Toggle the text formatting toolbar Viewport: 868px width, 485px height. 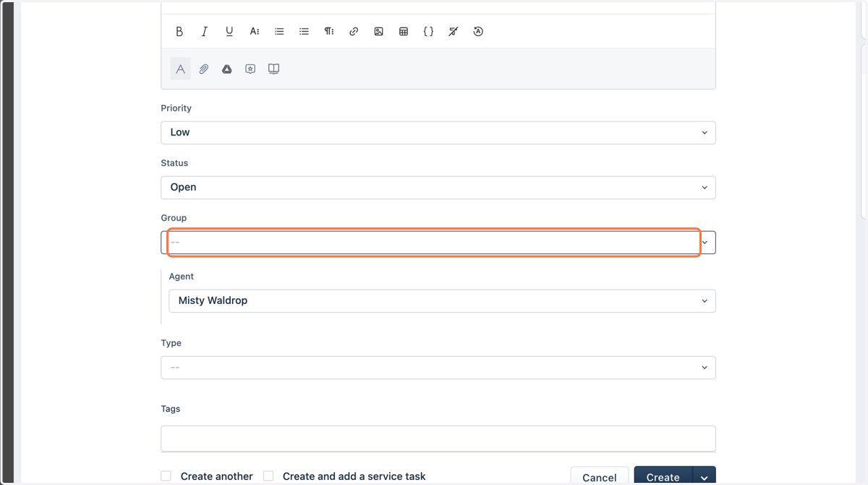point(181,69)
